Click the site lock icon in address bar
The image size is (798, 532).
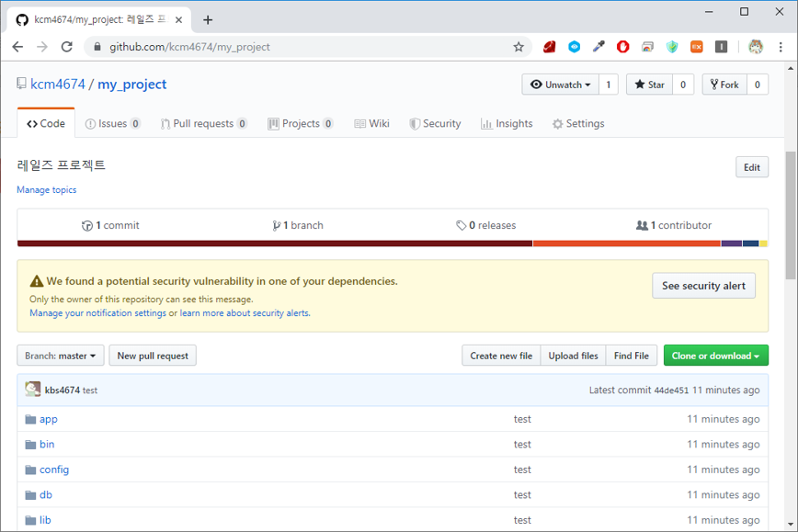click(x=97, y=47)
